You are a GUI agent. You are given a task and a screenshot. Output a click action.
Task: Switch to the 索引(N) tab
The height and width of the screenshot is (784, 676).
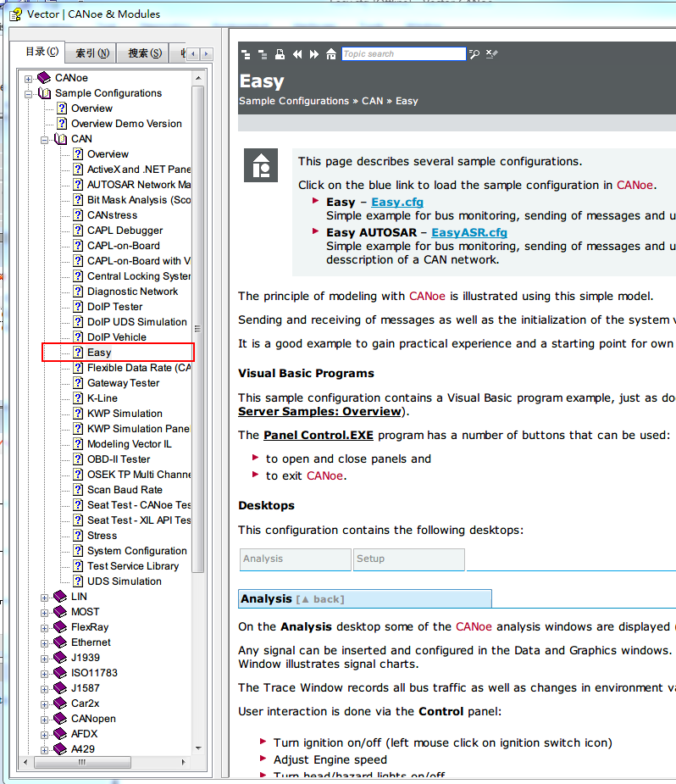coord(91,53)
